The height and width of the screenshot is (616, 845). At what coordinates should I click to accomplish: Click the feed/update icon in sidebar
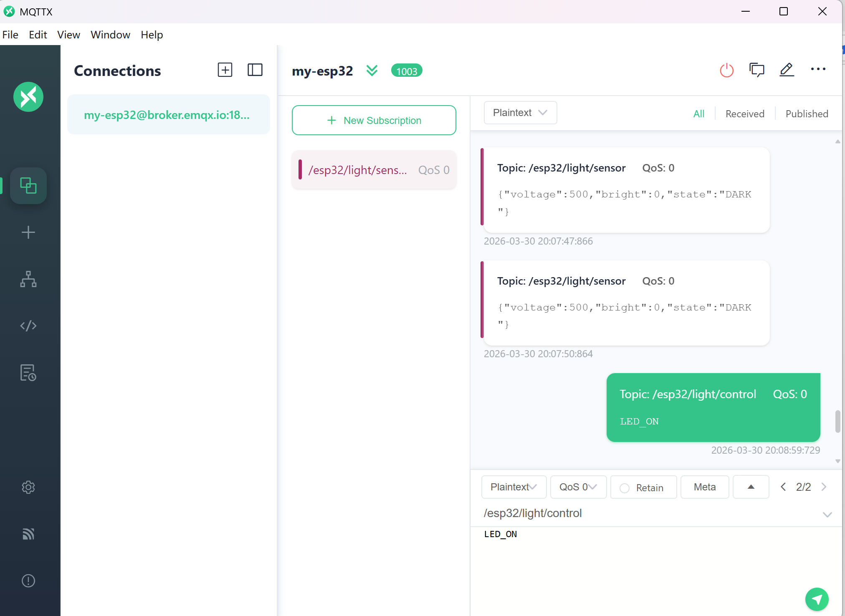pos(28,534)
